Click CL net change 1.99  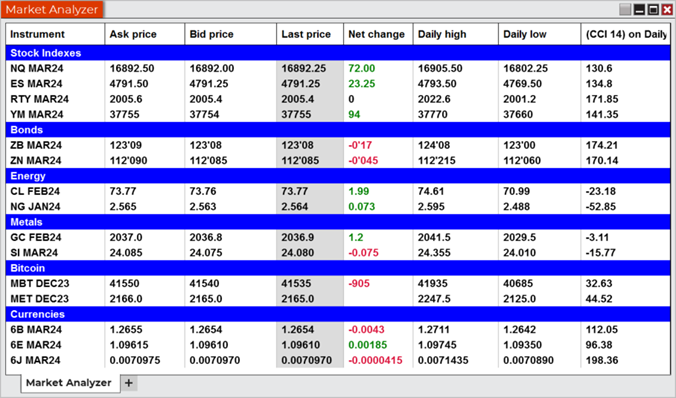click(x=359, y=191)
